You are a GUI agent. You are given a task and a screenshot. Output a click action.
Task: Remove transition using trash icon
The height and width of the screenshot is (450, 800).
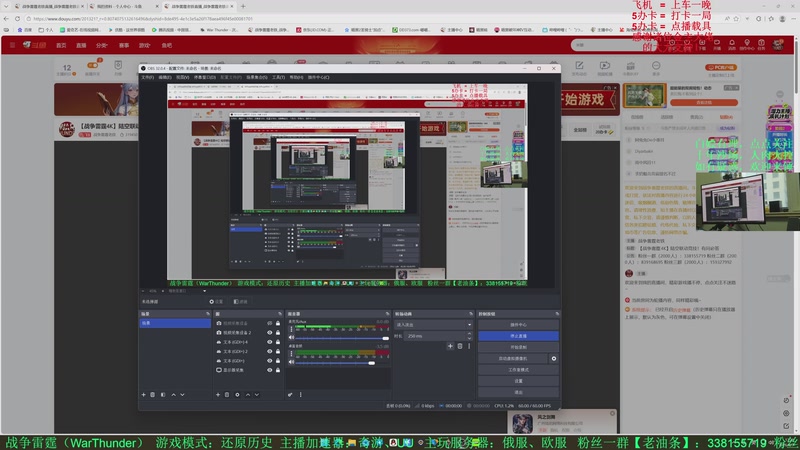coord(460,346)
